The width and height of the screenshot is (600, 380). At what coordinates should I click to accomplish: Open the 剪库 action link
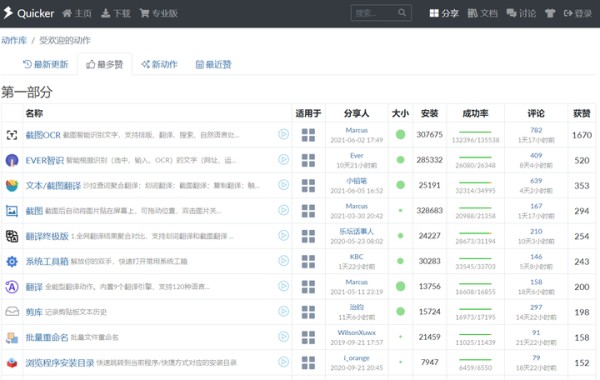(x=34, y=312)
